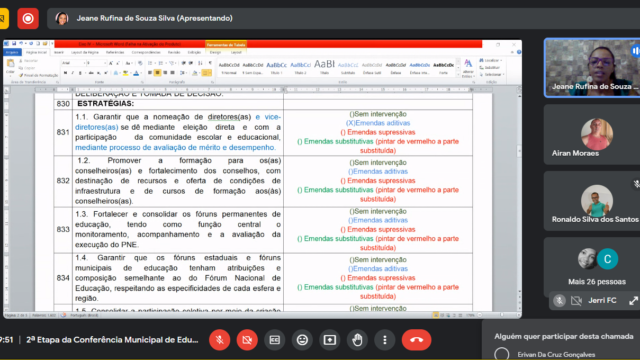
Task: Open the Mais 26 pessoas participants tile
Action: point(596,267)
